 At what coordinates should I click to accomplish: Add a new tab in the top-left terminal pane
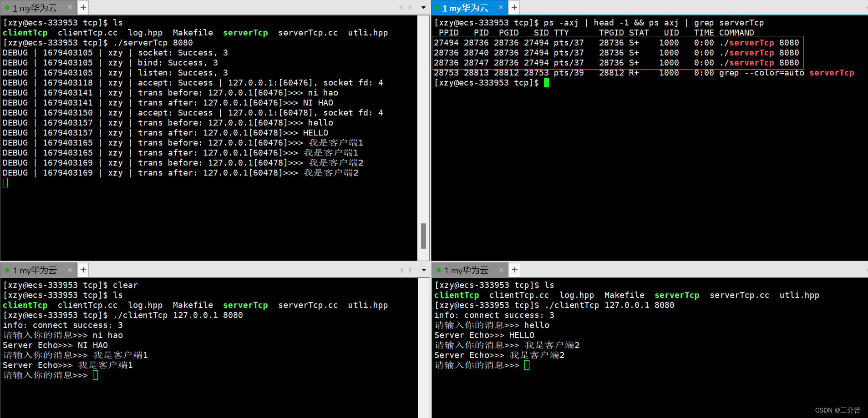click(83, 7)
